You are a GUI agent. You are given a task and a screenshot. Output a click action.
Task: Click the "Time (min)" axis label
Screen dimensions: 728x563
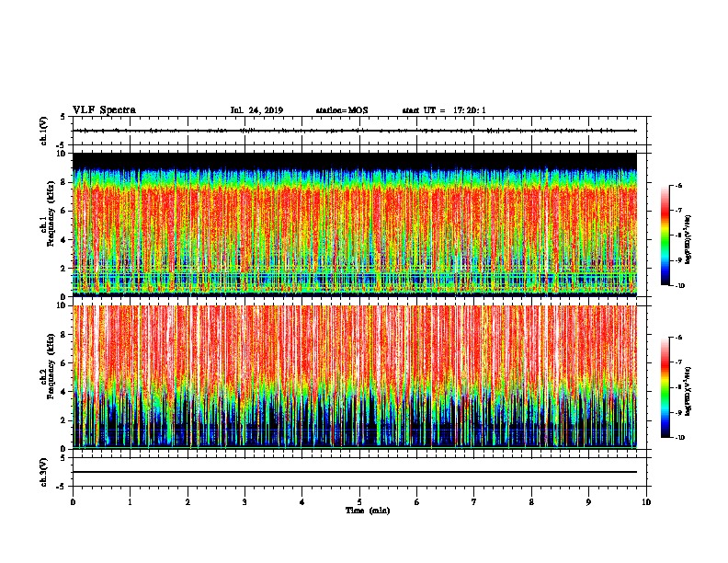(x=368, y=511)
